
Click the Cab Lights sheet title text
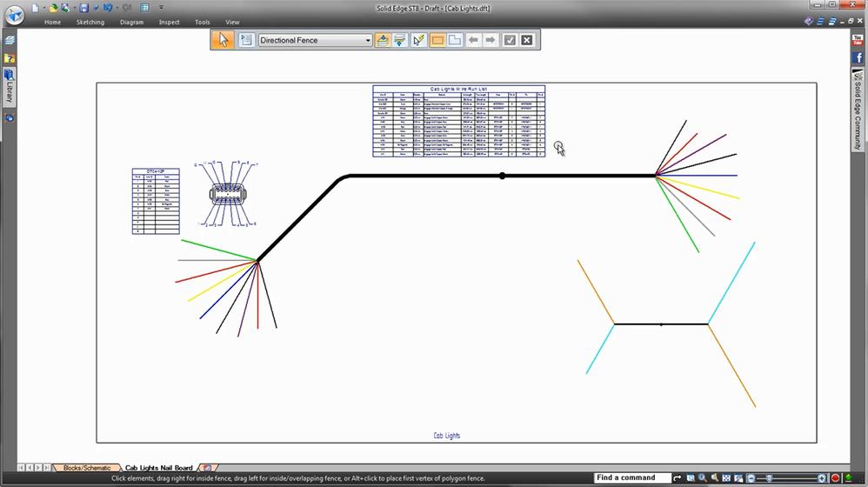pyautogui.click(x=447, y=436)
